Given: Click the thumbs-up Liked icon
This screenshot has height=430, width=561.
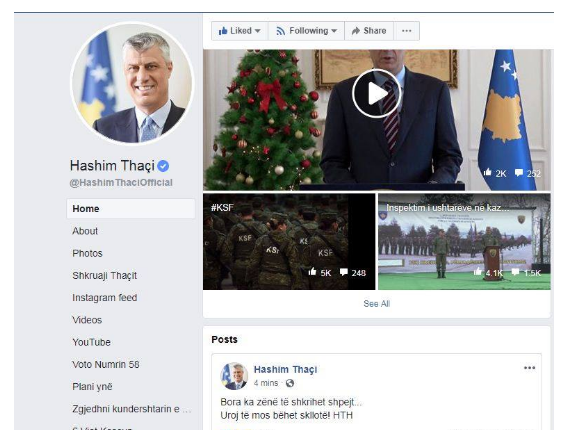Looking at the screenshot, I should pyautogui.click(x=223, y=31).
